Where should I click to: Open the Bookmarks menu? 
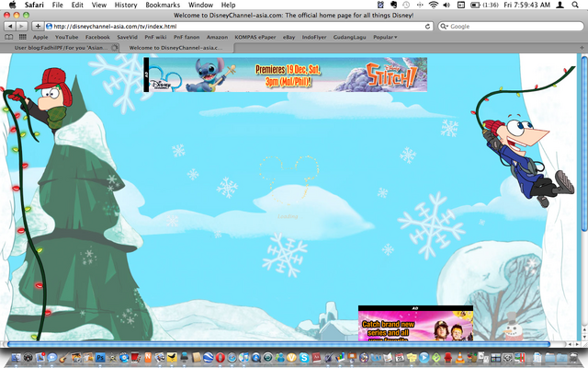(163, 5)
